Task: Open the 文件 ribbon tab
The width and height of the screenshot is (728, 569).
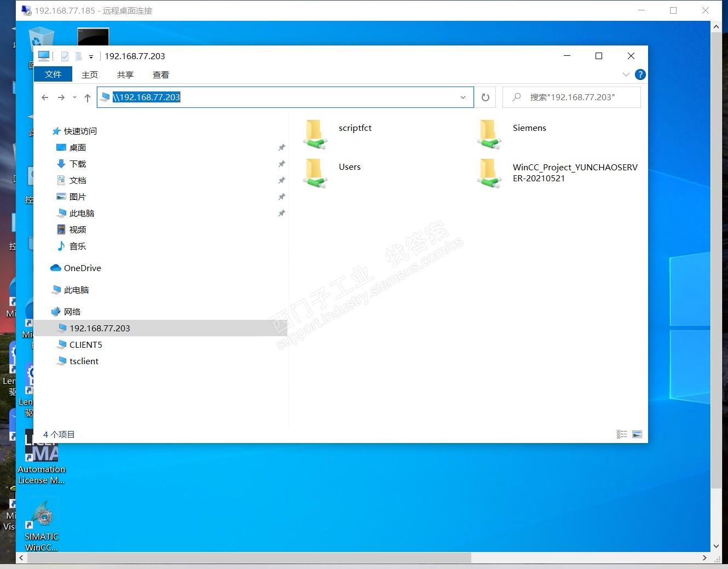Action: (53, 74)
